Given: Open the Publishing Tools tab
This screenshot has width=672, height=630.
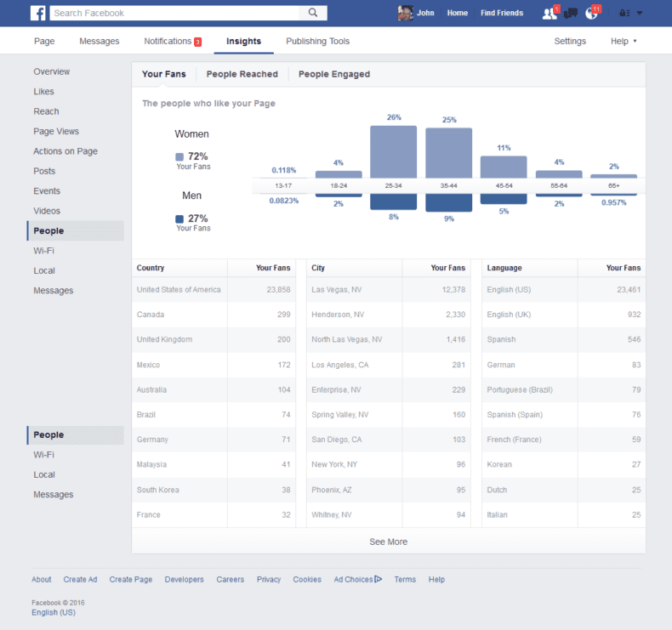Looking at the screenshot, I should tap(317, 41).
